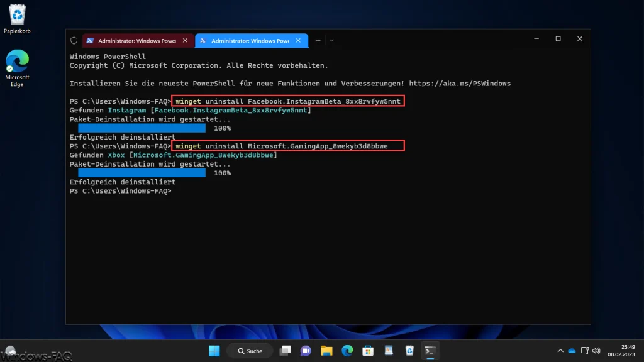Screen dimensions: 644x362
Task: Launch Microsoft Edge from taskbar
Action: 347,351
